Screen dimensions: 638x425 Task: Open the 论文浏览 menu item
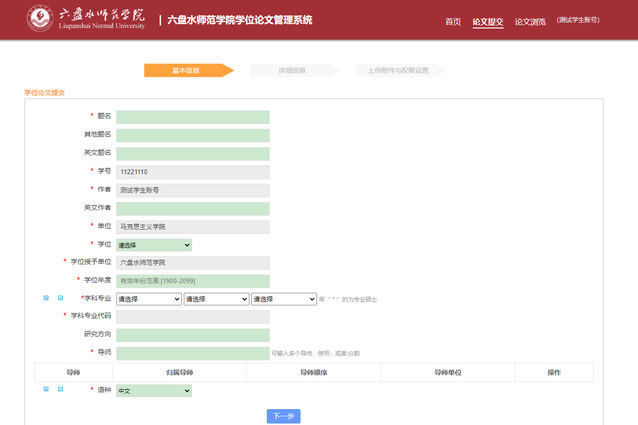point(530,21)
